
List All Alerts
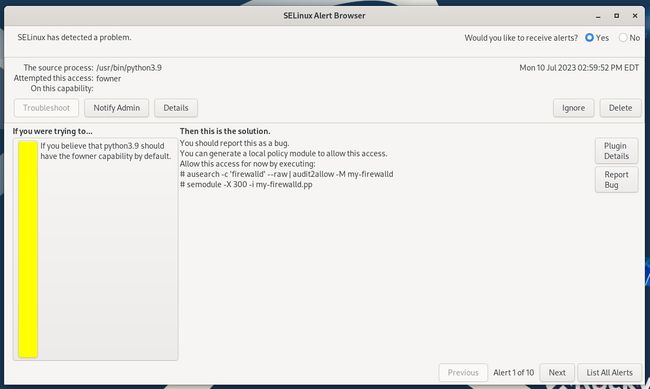point(609,372)
